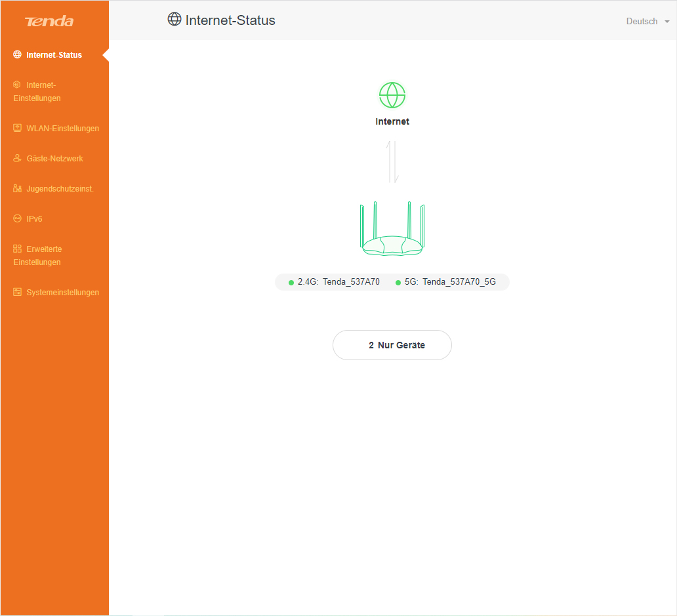This screenshot has height=616, width=677.
Task: Select the 2.4G network name Tenda_537A70
Action: point(351,282)
